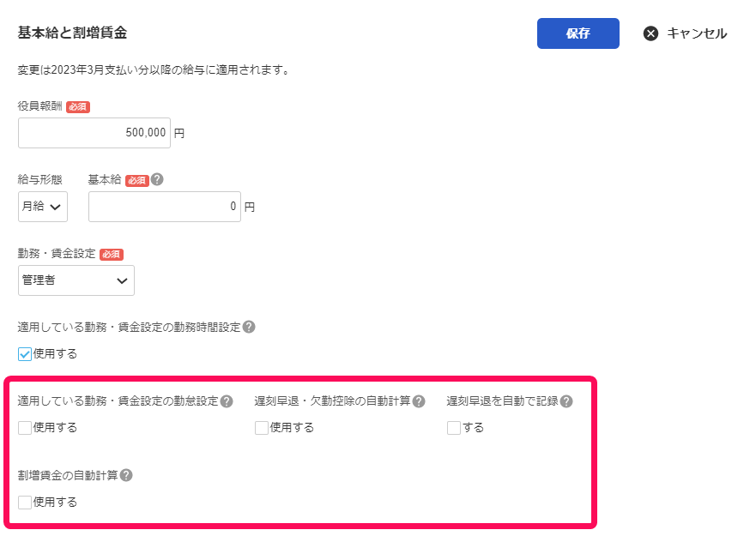Click the キャンセル link
This screenshot has width=756, height=560.
coord(697,33)
